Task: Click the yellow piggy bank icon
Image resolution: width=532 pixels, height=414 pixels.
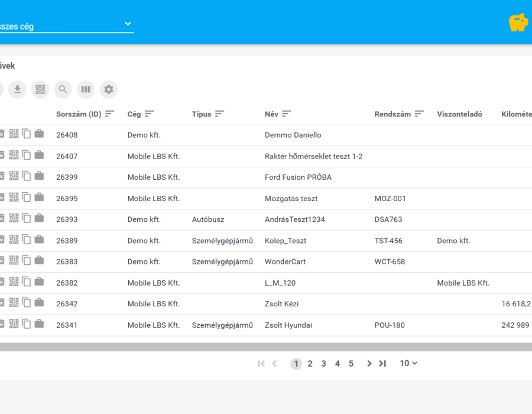Action: 518,22
